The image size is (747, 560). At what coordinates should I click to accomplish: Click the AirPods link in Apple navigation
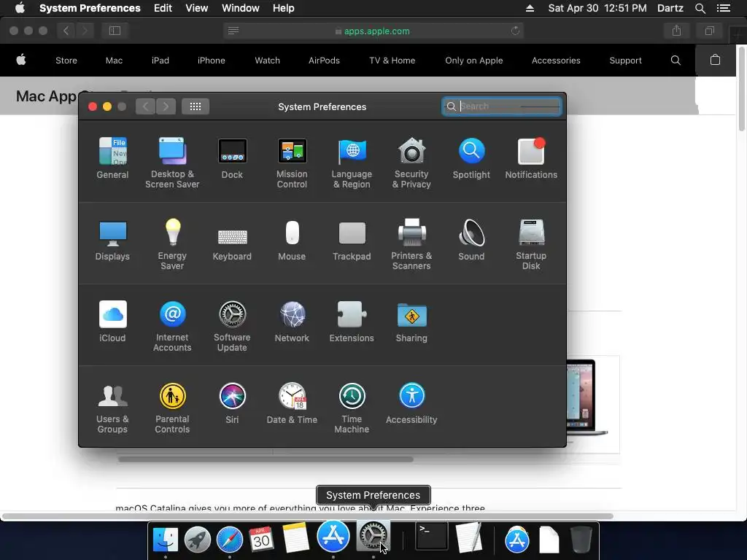coord(324,61)
